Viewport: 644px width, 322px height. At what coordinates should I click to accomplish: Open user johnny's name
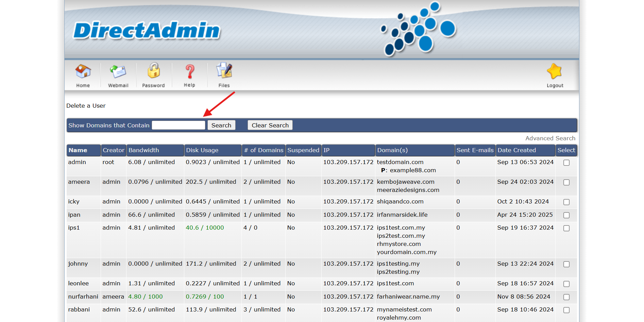click(78, 264)
